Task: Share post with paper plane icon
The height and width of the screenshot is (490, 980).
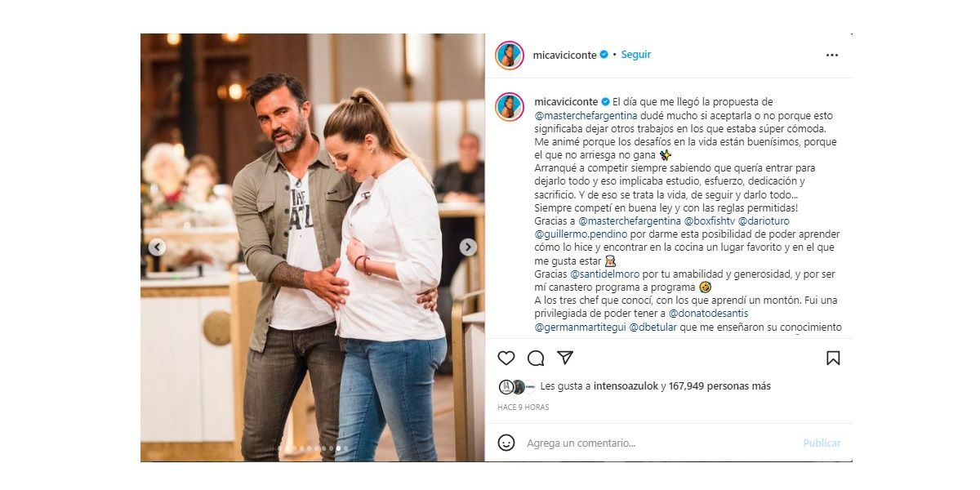Action: 565,358
